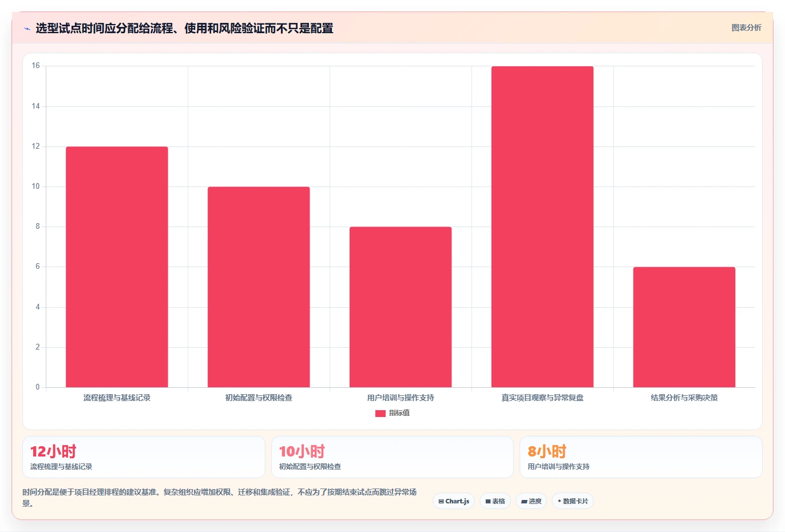Screen dimensions: 785x532
Task: Click the 图表分析 label in header
Action: pos(746,27)
